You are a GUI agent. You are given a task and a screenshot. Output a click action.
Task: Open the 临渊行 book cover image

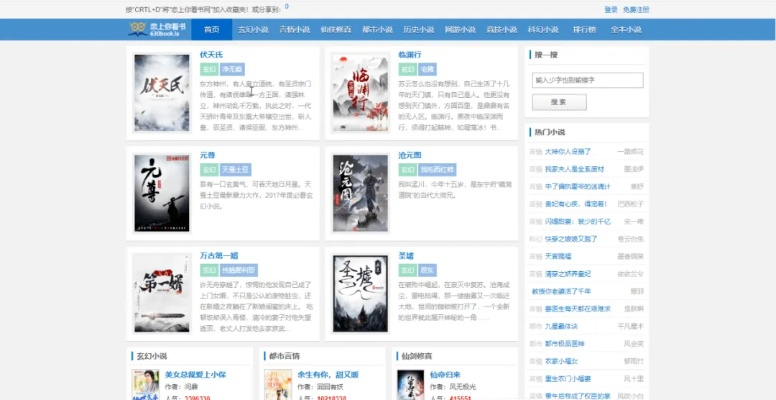click(x=359, y=92)
